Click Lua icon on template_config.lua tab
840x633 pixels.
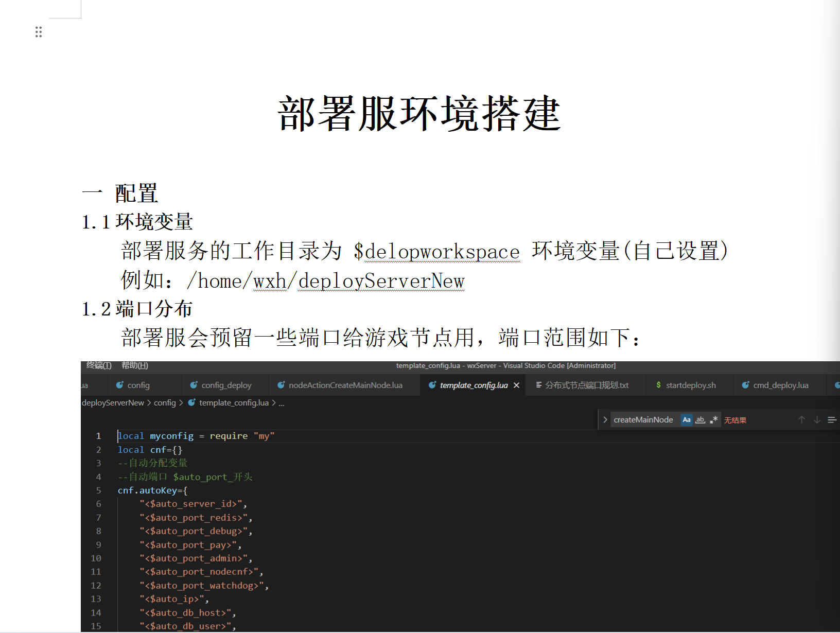432,385
